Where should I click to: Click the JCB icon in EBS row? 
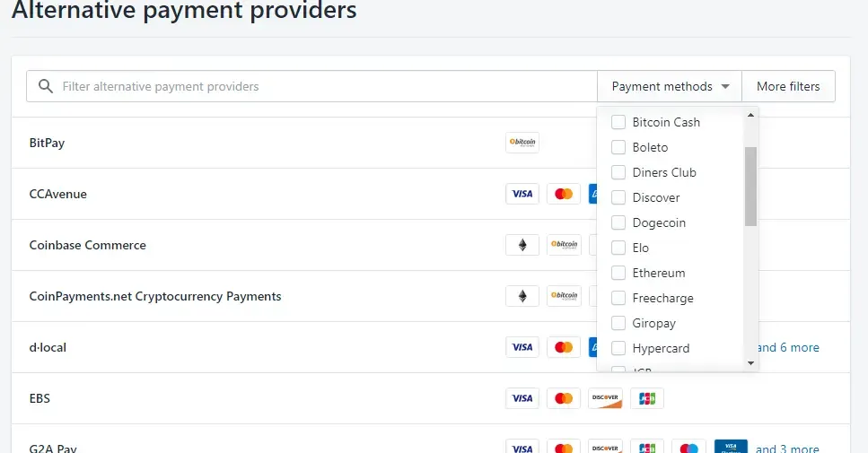tap(646, 398)
